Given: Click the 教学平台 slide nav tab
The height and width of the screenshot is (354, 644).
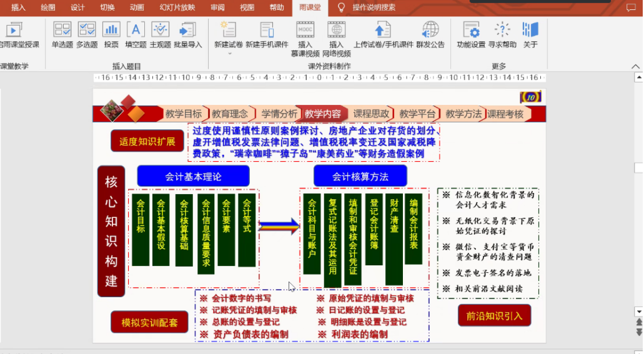Looking at the screenshot, I should point(417,114).
